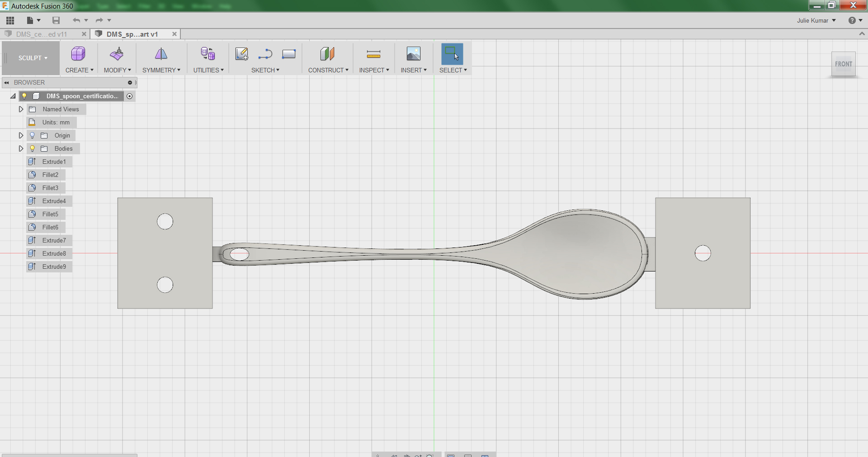Screen dimensions: 868x457
Task: Open the SCULPT workspace dropdown
Action: 33,58
